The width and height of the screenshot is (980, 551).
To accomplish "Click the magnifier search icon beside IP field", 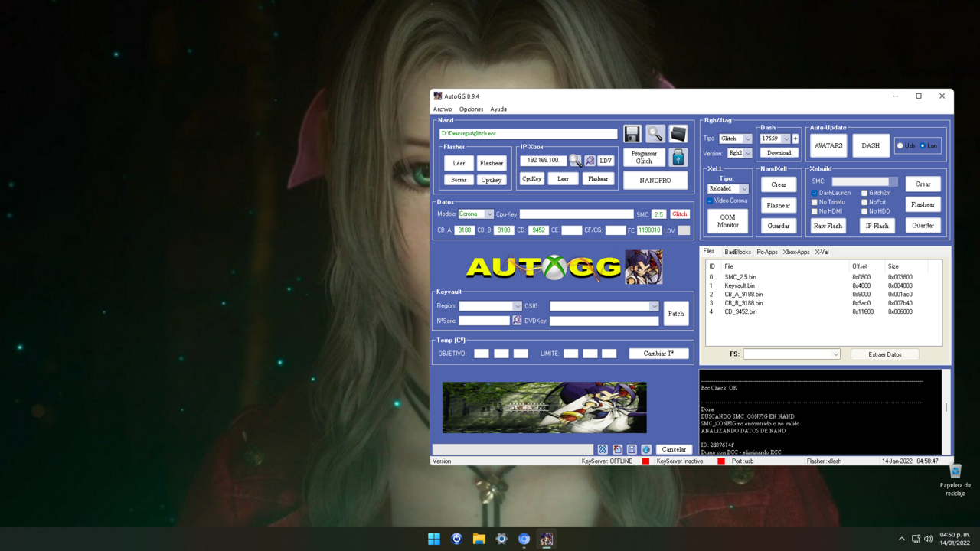I will 575,161.
